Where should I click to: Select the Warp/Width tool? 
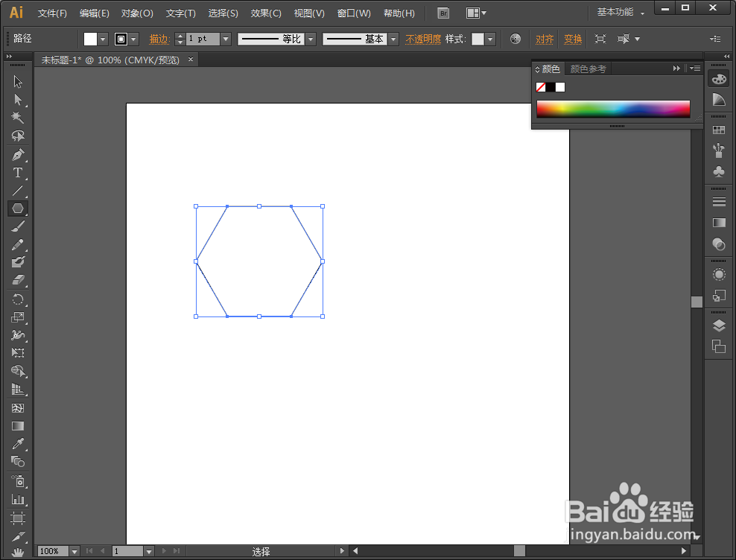tap(18, 334)
